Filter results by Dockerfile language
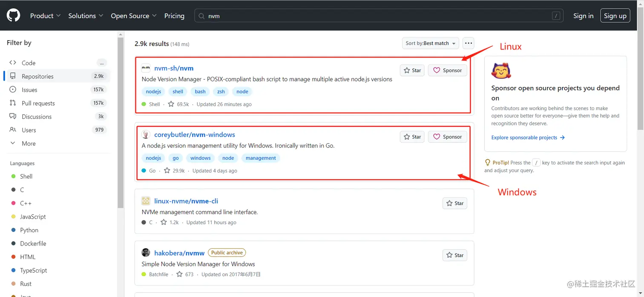This screenshot has width=644, height=297. point(57,243)
